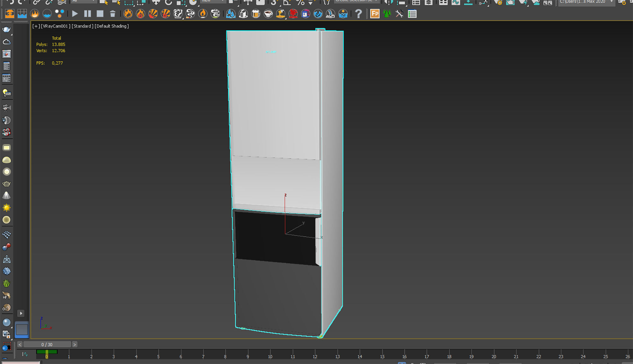Click the red dual-camera icon in sidebar

[x=6, y=132]
